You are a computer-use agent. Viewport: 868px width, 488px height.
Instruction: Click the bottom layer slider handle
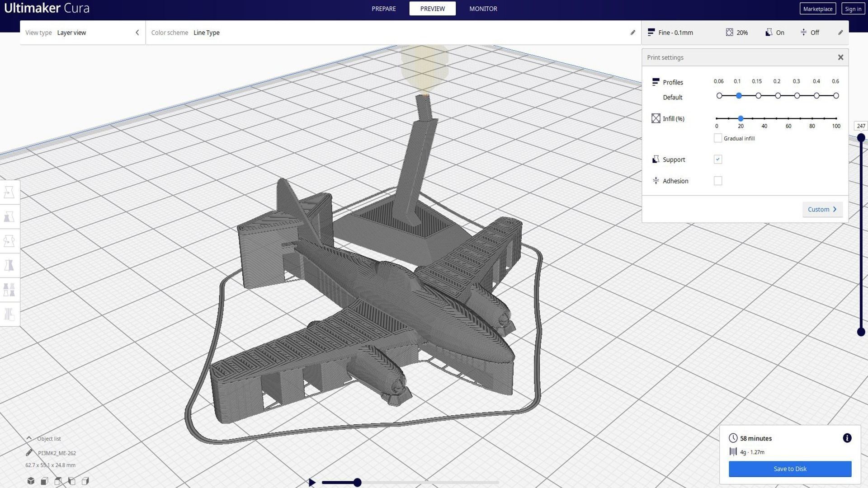coord(861,332)
